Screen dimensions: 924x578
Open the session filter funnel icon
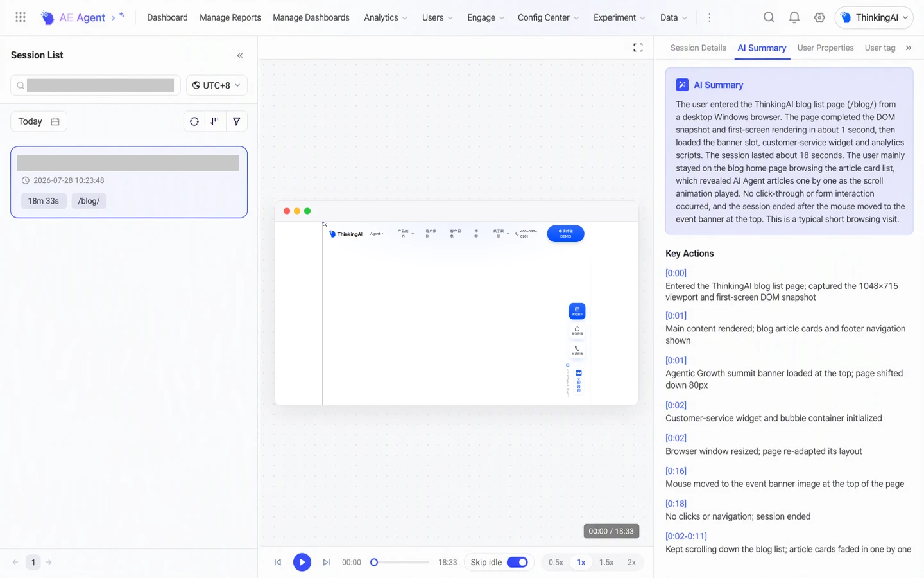click(x=237, y=121)
